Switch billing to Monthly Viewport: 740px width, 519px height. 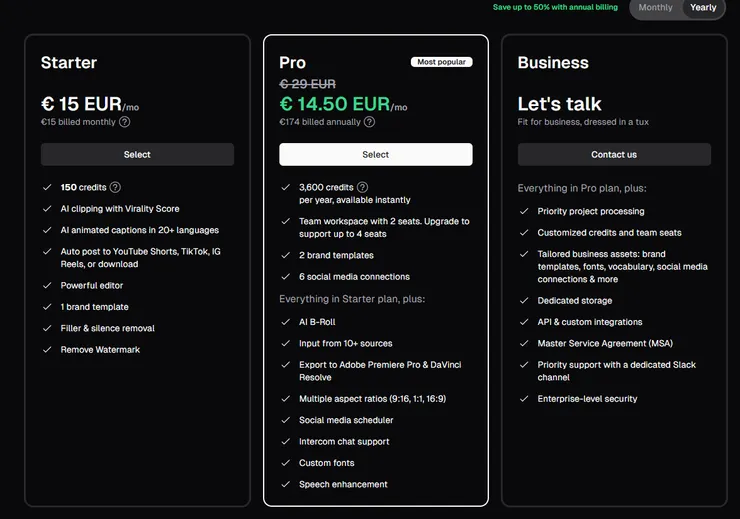(655, 8)
